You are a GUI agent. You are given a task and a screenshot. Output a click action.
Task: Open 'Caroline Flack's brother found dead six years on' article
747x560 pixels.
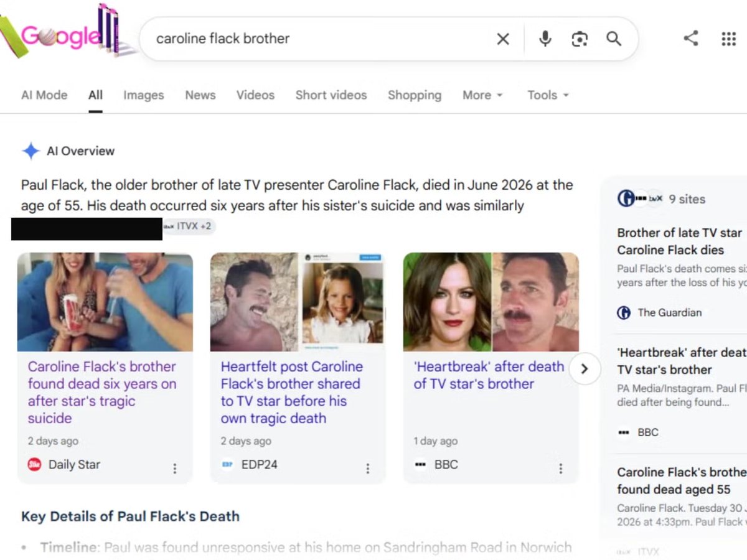[102, 392]
